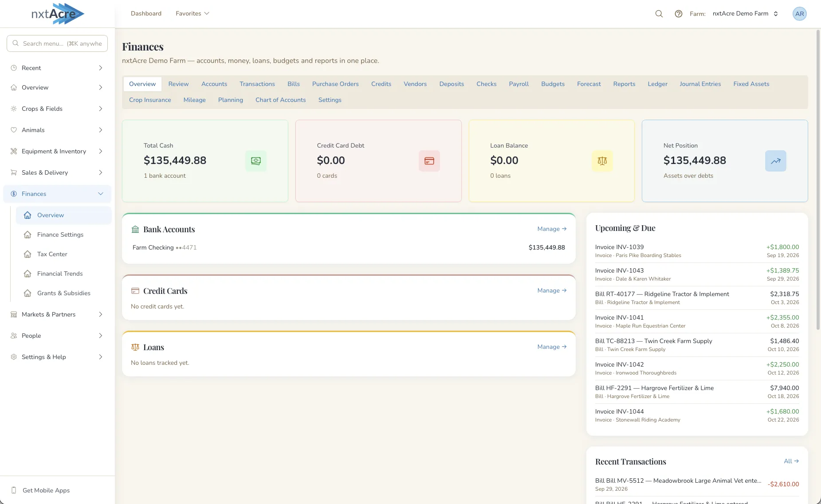821x504 pixels.
Task: Open the search magnifier in top bar
Action: [659, 14]
